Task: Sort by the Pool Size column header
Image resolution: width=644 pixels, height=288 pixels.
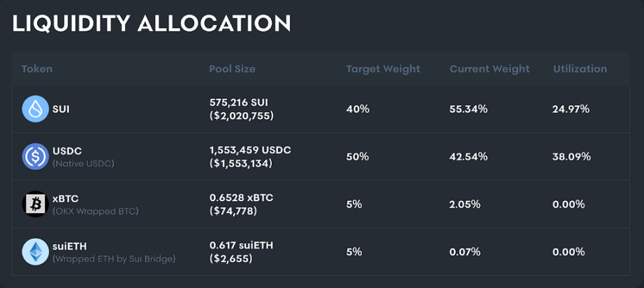Action: pos(232,69)
